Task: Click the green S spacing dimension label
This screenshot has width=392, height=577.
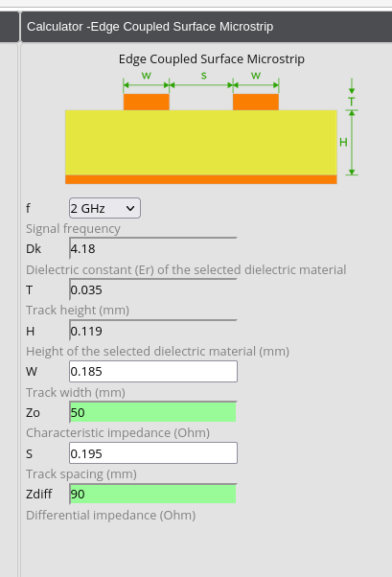Action: coord(203,76)
